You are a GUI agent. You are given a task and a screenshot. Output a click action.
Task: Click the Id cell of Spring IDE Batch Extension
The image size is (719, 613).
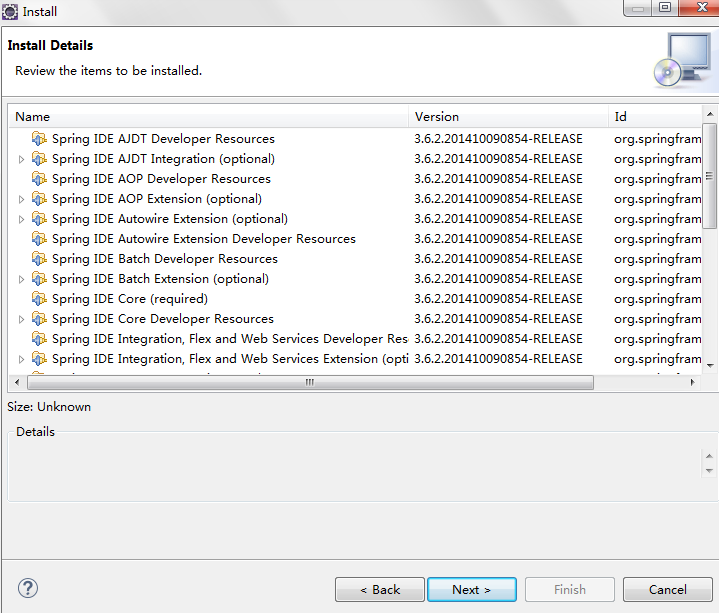(658, 279)
